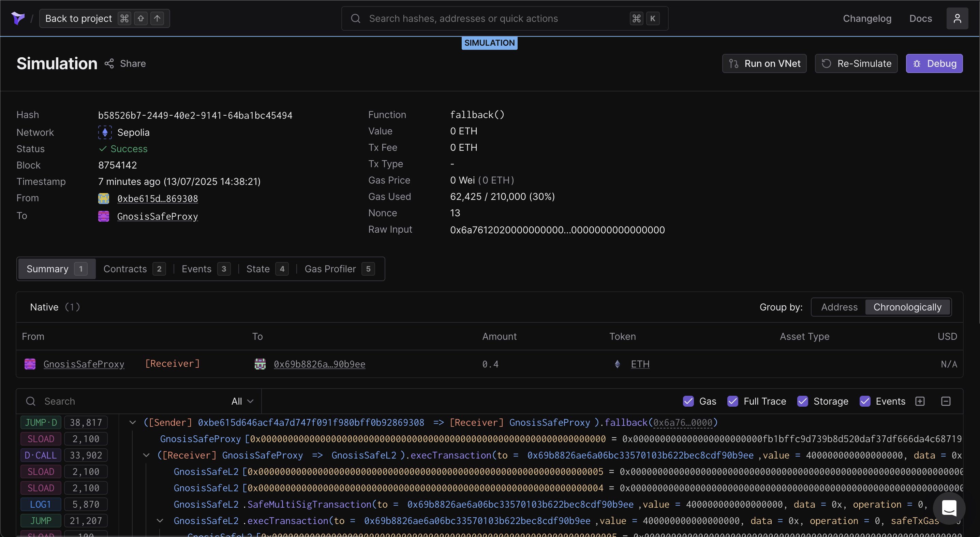Click the Re-Simulate refresh icon
The image size is (980, 537).
tap(826, 63)
